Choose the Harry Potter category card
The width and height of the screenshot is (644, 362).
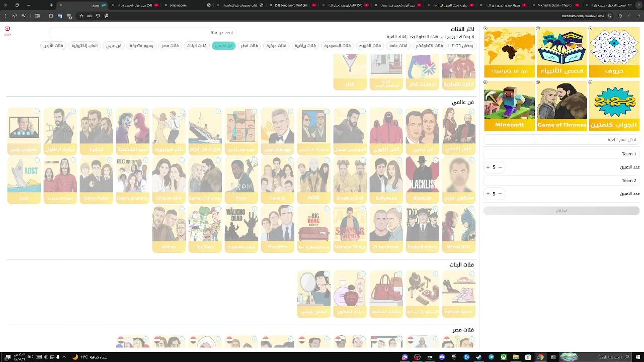pyautogui.click(x=96, y=180)
